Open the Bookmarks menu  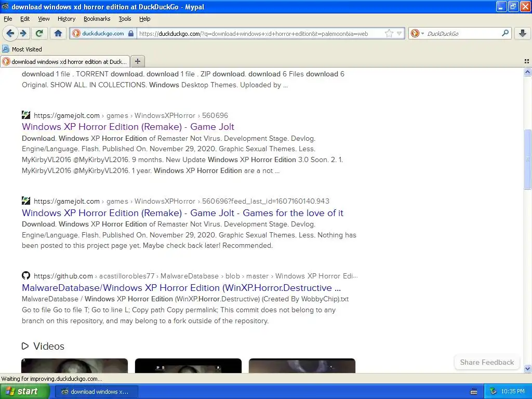coord(97,19)
